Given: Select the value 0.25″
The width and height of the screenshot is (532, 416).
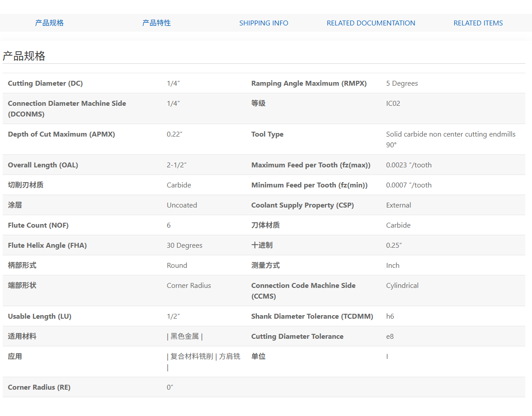Looking at the screenshot, I should (x=394, y=245).
